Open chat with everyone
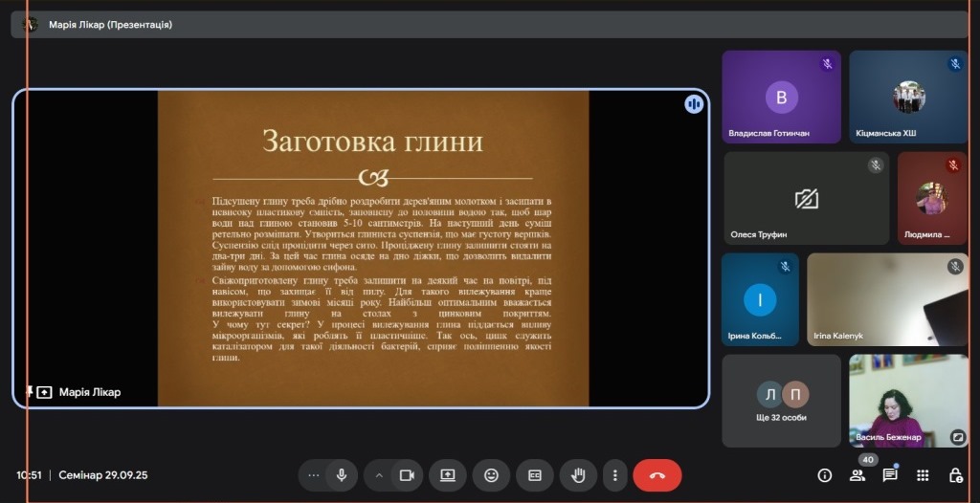This screenshot has width=980, height=503. coord(890,475)
